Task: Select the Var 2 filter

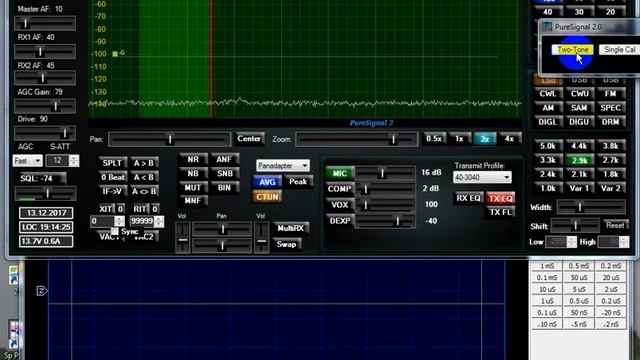Action: coord(611,189)
